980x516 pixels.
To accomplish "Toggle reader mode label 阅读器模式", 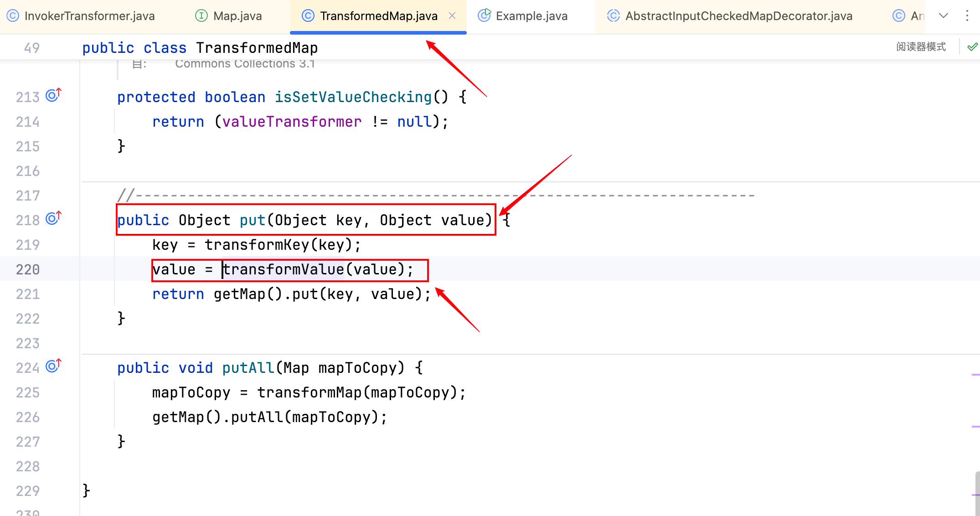I will [921, 47].
